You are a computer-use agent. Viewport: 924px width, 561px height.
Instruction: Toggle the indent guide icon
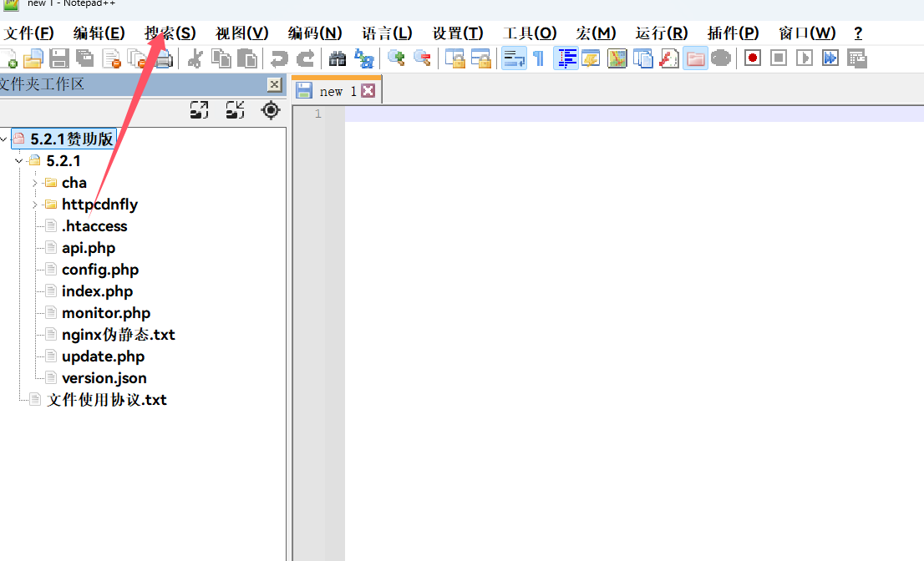[x=566, y=58]
